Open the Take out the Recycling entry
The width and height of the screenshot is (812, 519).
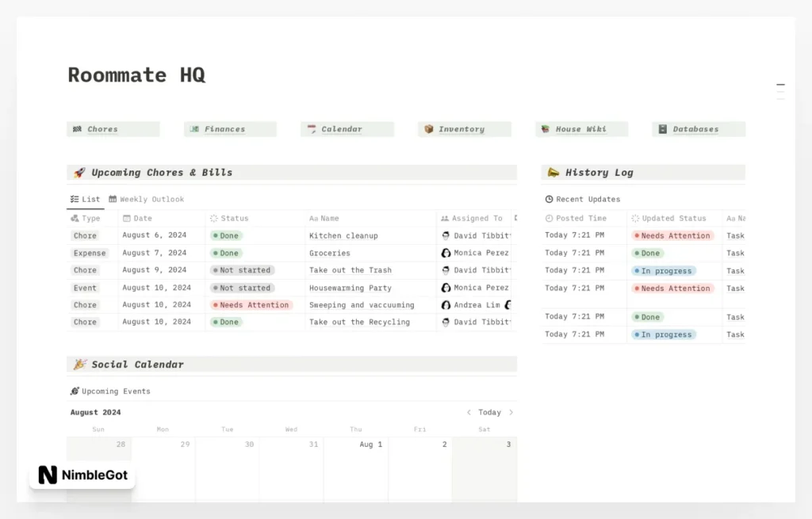[x=359, y=322]
